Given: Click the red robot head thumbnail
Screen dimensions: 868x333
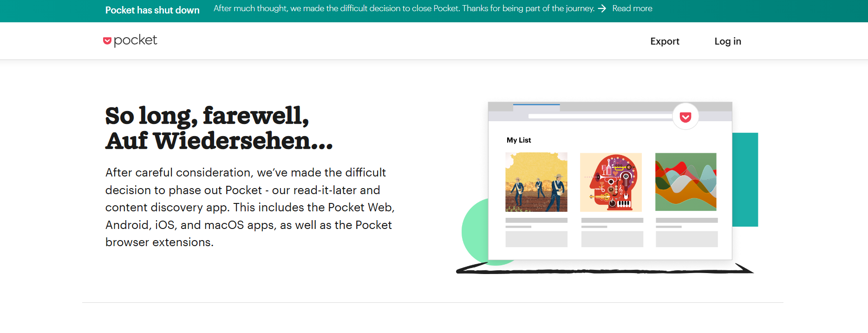Looking at the screenshot, I should coord(611,182).
